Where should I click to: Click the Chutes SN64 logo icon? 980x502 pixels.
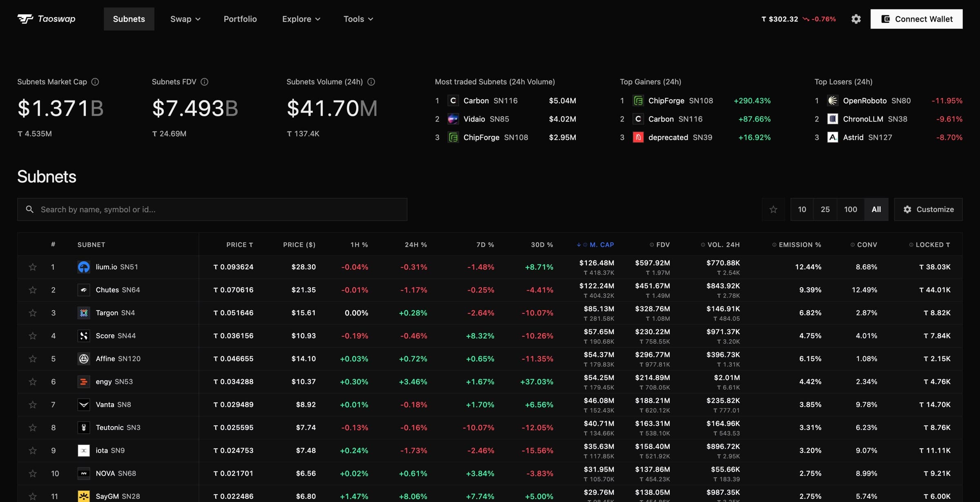(x=84, y=290)
